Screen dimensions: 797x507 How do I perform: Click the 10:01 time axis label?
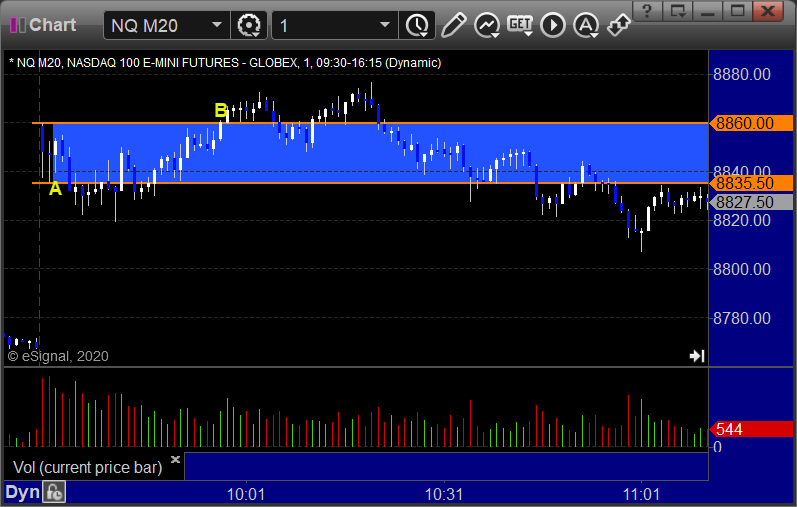tap(246, 494)
